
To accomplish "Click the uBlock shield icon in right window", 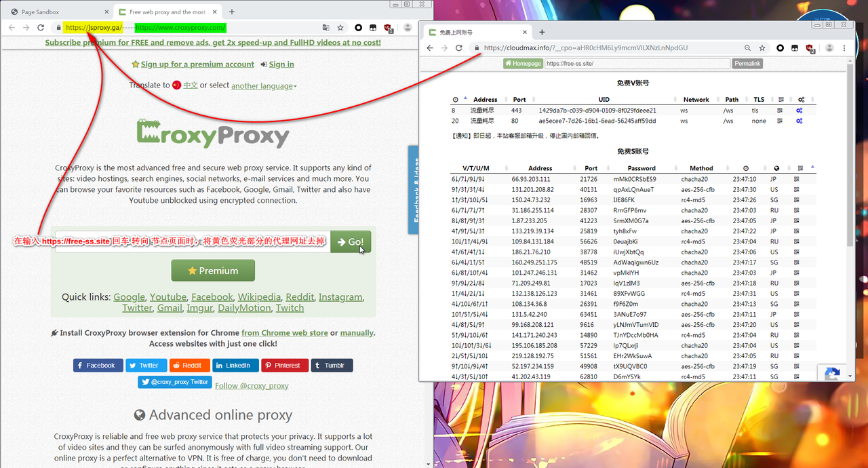I will [810, 49].
